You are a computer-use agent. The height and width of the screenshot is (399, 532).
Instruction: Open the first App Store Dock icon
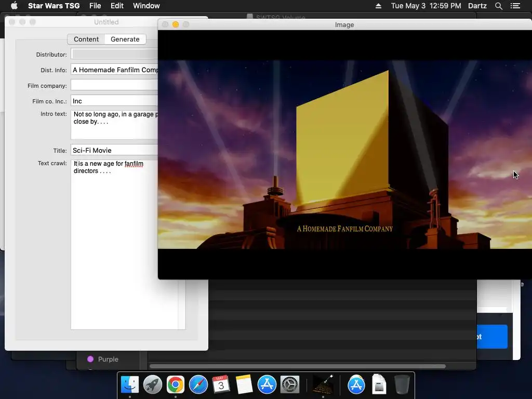(267, 385)
